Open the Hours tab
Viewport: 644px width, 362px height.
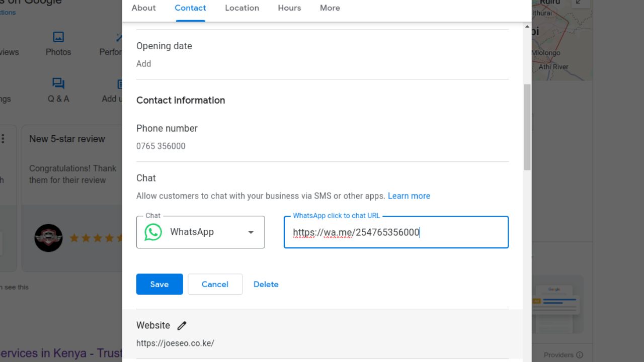click(x=289, y=8)
